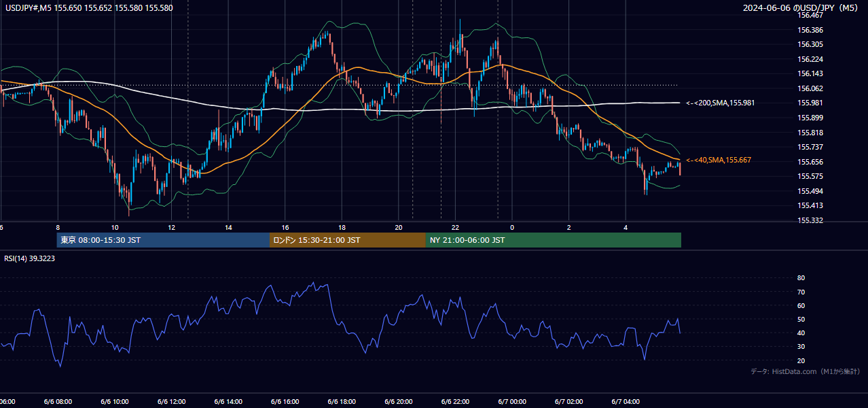The height and width of the screenshot is (408, 868).
Task: Click the 東京 08:00-15:30 JST session bar
Action: (x=163, y=240)
